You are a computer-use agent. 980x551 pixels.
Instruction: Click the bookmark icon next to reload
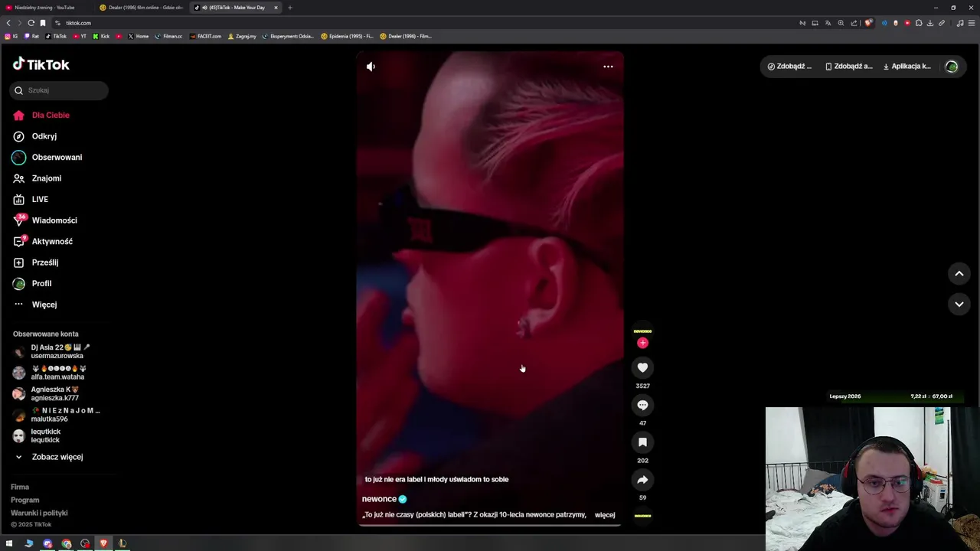pyautogui.click(x=43, y=23)
